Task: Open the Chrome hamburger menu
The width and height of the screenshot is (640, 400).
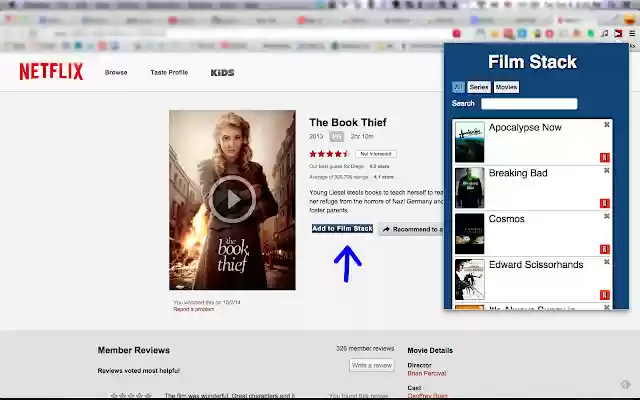Action: pos(632,33)
